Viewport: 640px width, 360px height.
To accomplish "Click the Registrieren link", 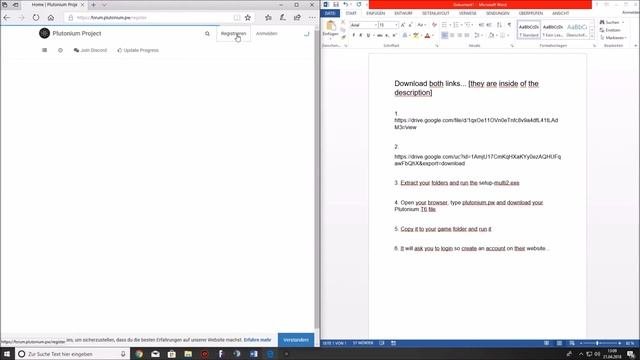I will click(233, 33).
